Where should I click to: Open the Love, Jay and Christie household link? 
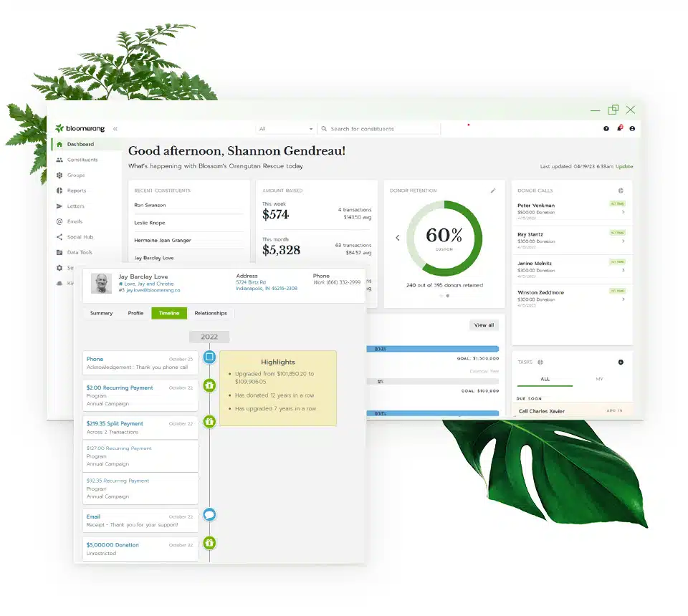(149, 284)
